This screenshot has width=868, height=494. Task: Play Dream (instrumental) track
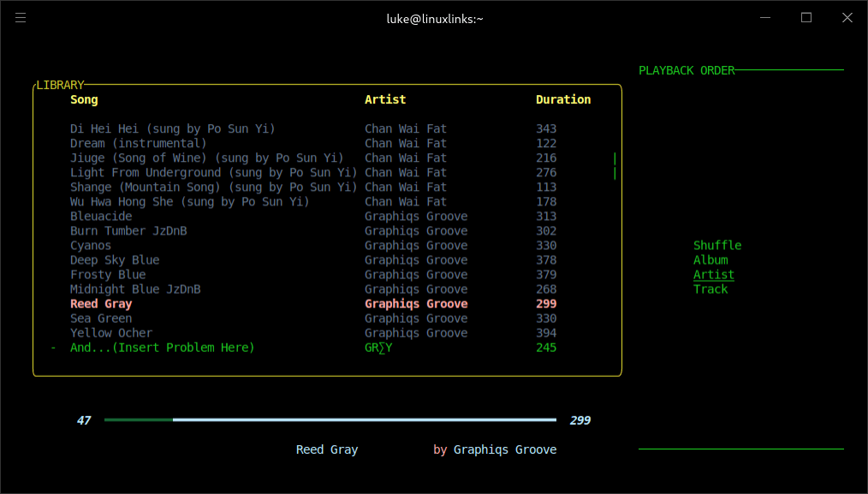coord(138,144)
